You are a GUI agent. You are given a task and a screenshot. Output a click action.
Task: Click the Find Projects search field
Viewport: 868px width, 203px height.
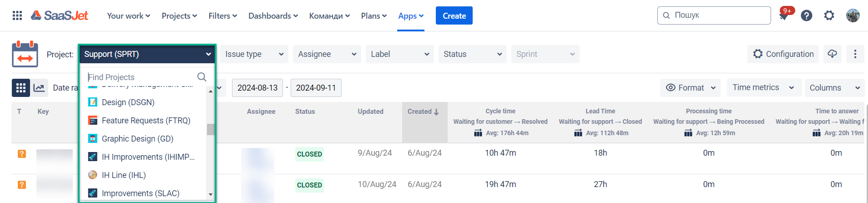(141, 77)
